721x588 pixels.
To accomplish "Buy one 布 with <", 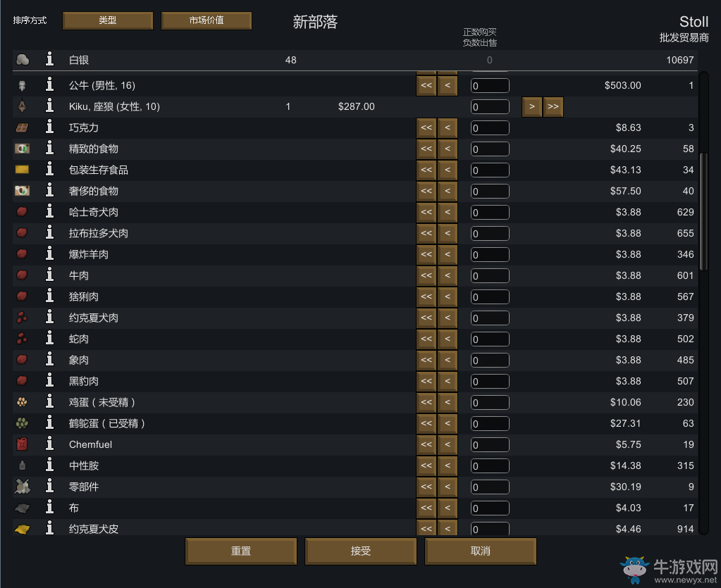I will tap(448, 508).
